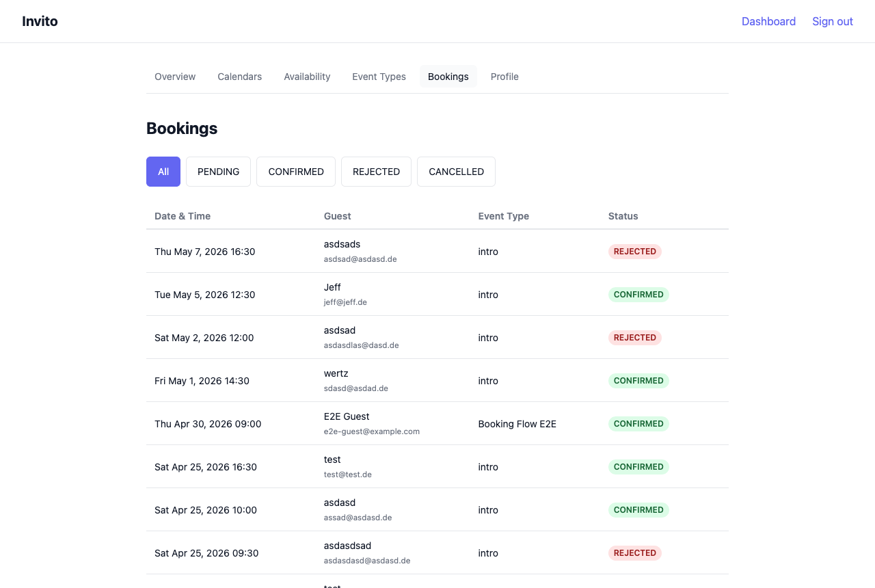Click CONFIRMED badge in E2E Guest row

coord(638,424)
